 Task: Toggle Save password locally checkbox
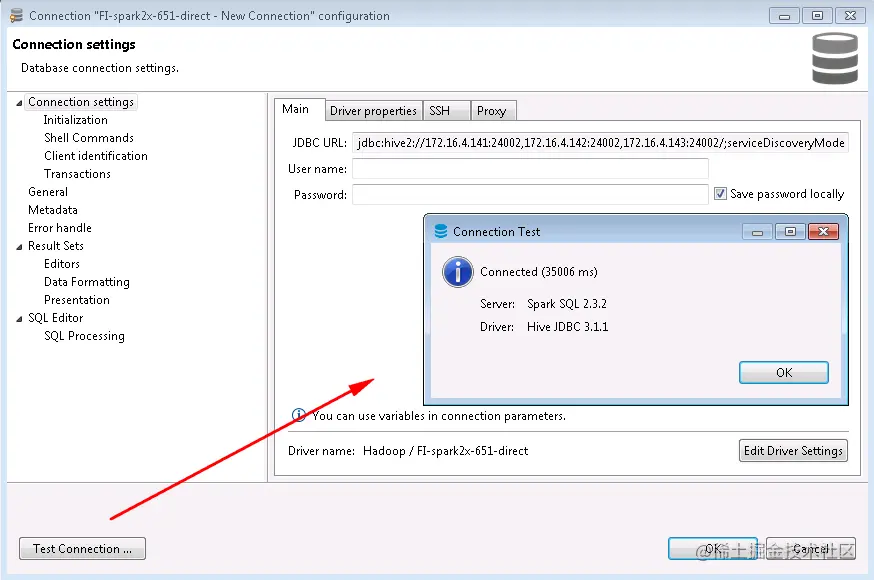pyautogui.click(x=720, y=193)
